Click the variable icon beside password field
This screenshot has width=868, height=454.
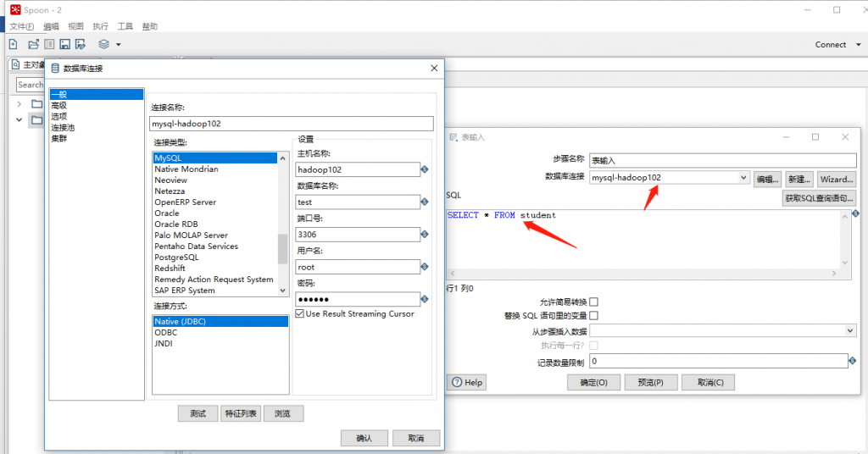point(425,299)
